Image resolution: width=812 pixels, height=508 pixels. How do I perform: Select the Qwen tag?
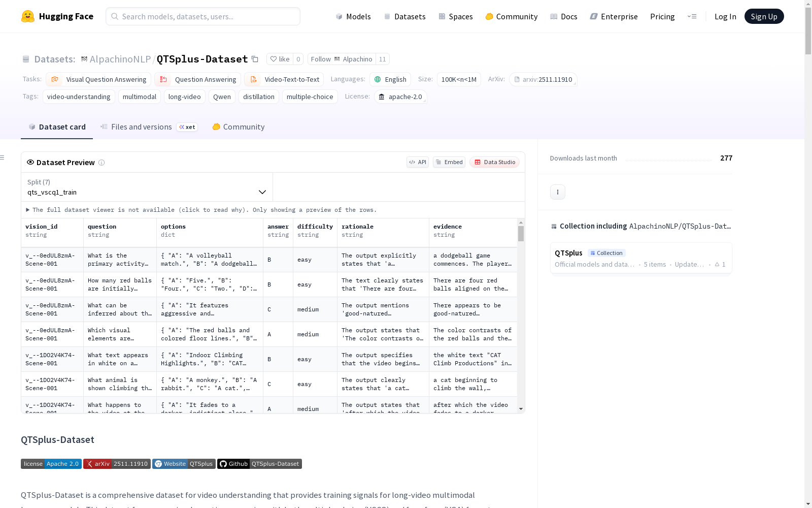[222, 97]
